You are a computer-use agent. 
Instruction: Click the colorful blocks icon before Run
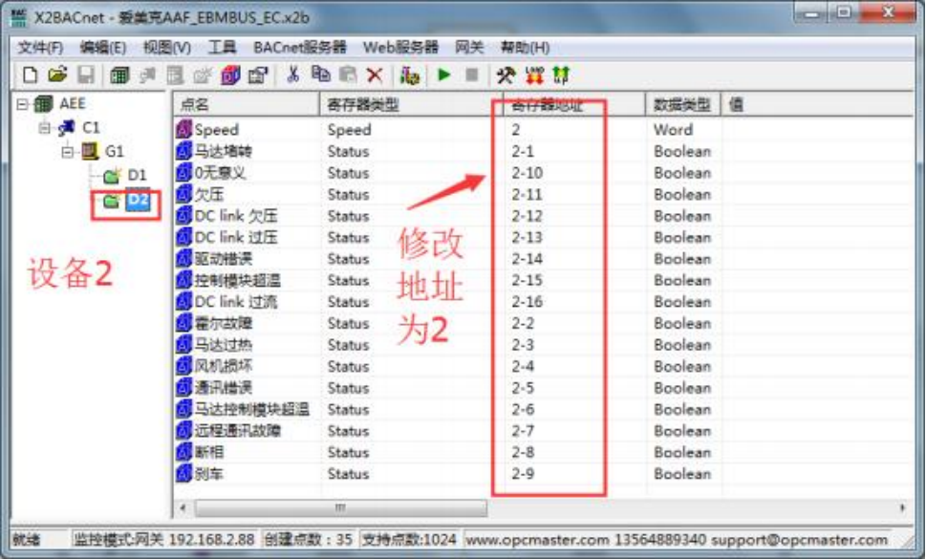(409, 75)
